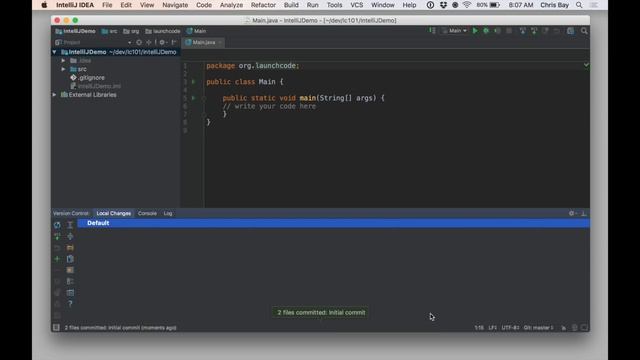Open the VCS menu
This screenshot has height=360, width=640.
click(x=356, y=5)
